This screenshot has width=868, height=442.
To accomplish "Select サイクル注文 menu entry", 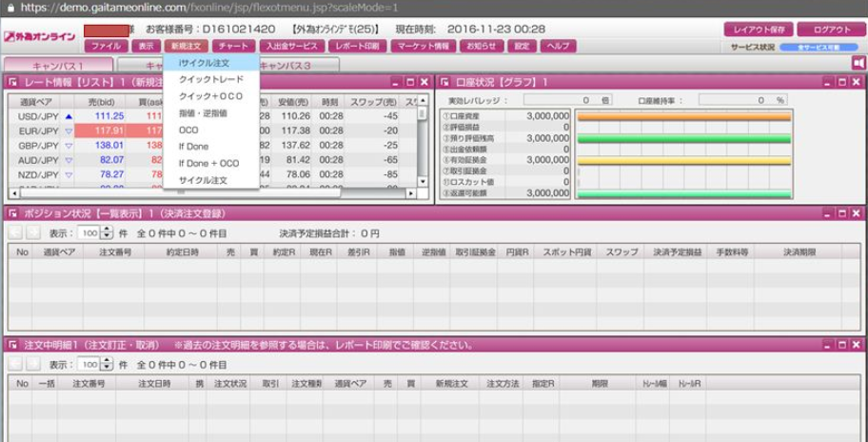I will point(211,180).
